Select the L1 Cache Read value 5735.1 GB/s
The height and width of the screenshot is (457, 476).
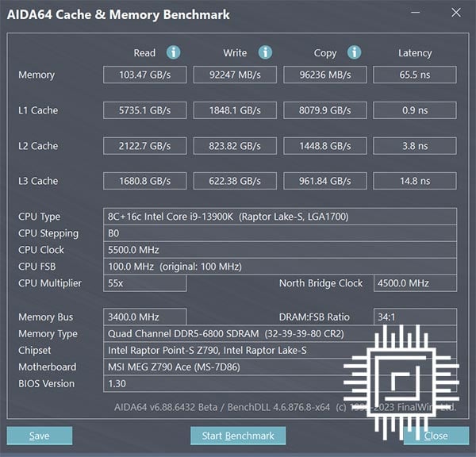click(145, 110)
